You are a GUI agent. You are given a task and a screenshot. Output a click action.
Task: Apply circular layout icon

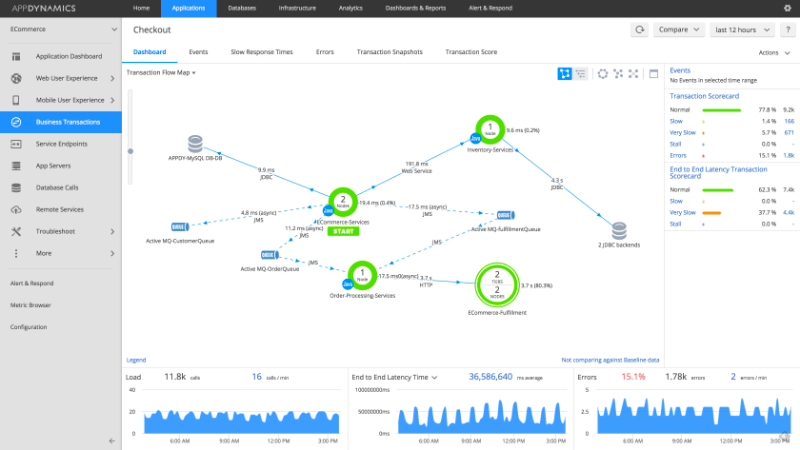coord(603,74)
